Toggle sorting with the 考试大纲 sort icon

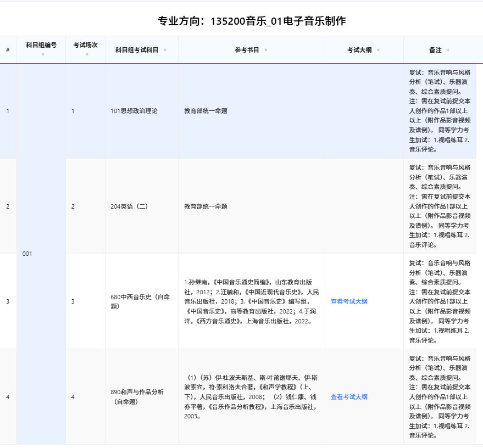[x=378, y=50]
